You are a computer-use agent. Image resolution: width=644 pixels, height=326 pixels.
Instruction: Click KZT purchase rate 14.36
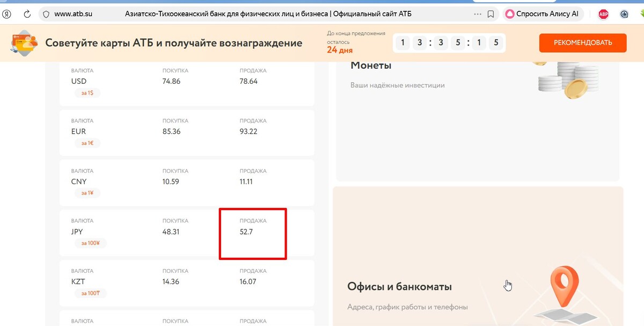point(171,281)
